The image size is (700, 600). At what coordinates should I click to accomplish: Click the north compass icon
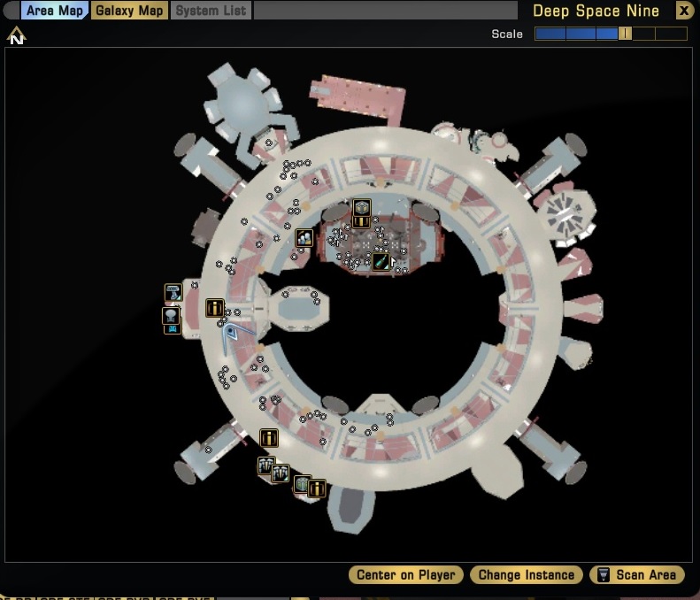coord(17,35)
